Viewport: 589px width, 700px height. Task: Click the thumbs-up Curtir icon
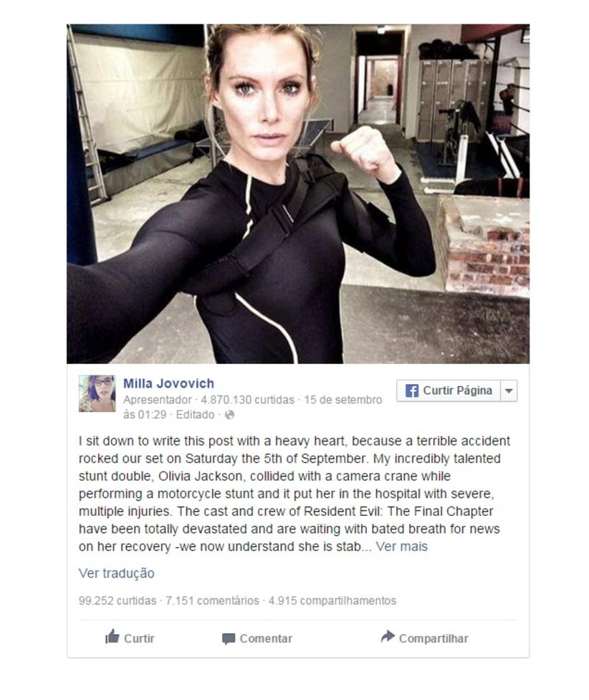tap(112, 637)
